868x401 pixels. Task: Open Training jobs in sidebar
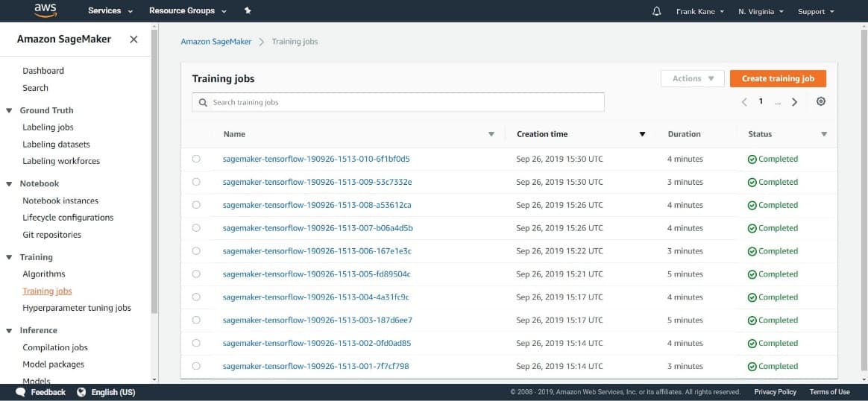coord(47,291)
